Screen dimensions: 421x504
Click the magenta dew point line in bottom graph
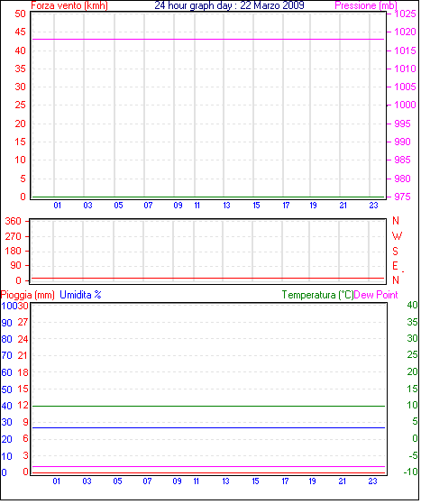pos(208,466)
